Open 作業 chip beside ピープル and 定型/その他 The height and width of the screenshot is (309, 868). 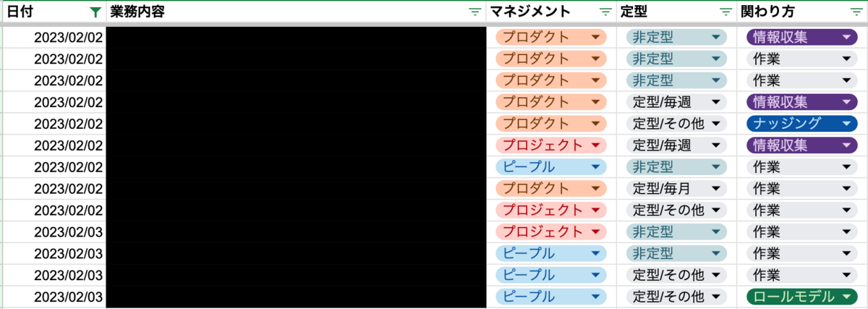[x=802, y=275]
